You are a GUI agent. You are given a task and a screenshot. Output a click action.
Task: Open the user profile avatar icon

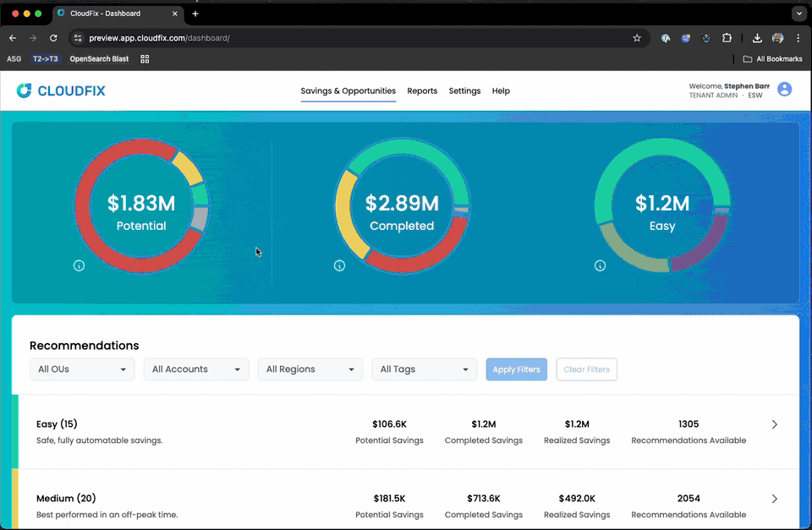point(785,90)
